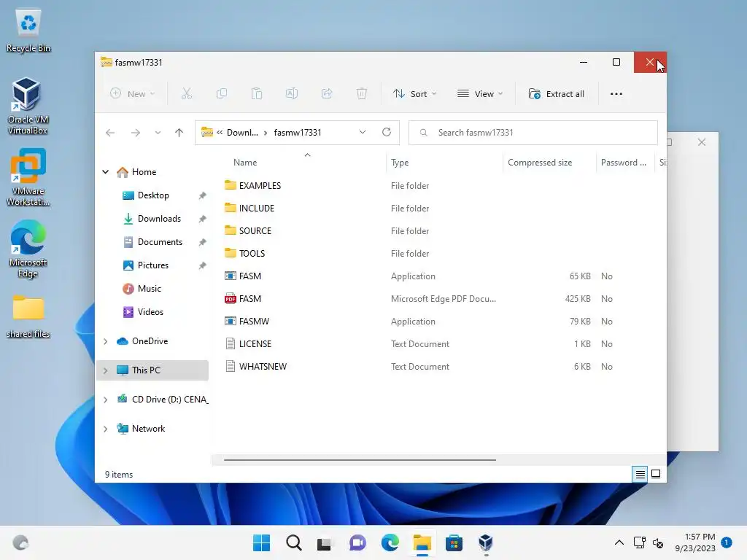Click the Delete trash icon
The width and height of the screenshot is (747, 560).
[x=362, y=94]
